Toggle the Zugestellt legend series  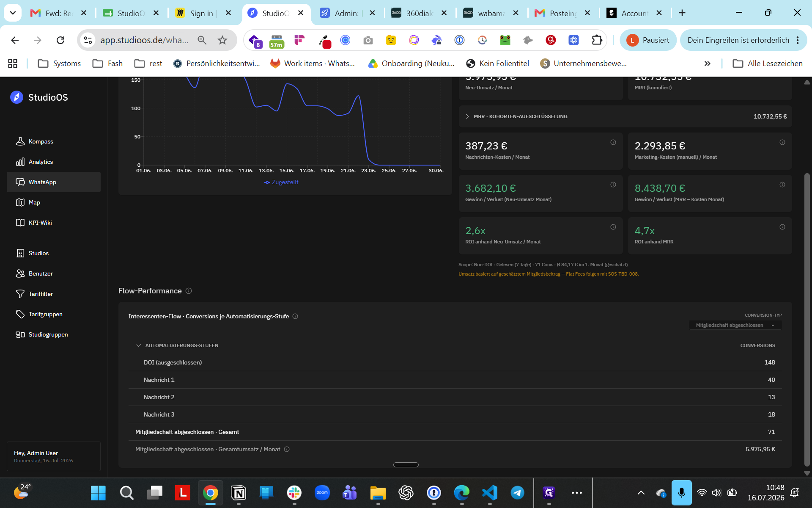(x=281, y=182)
